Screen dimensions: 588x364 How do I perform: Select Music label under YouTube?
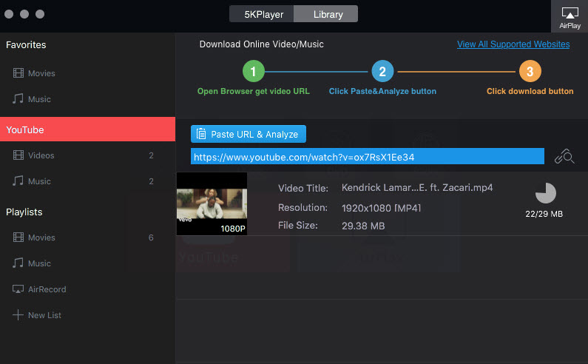[39, 181]
